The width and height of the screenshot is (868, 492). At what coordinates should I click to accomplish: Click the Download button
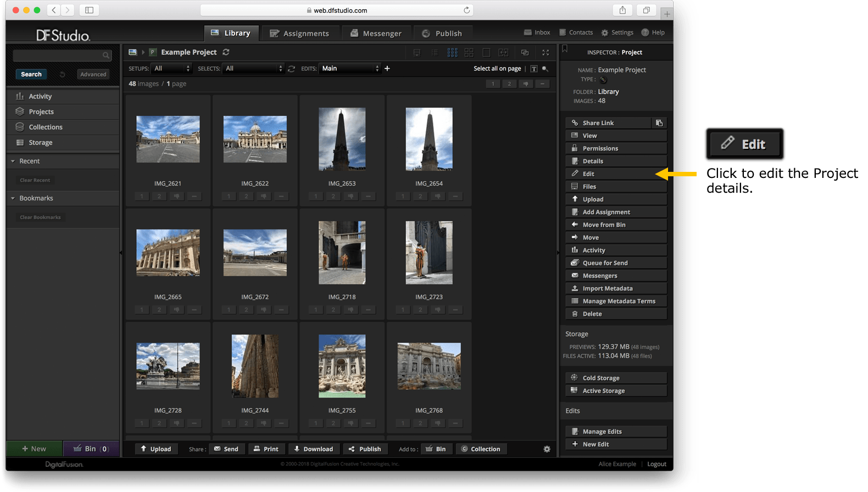(314, 449)
